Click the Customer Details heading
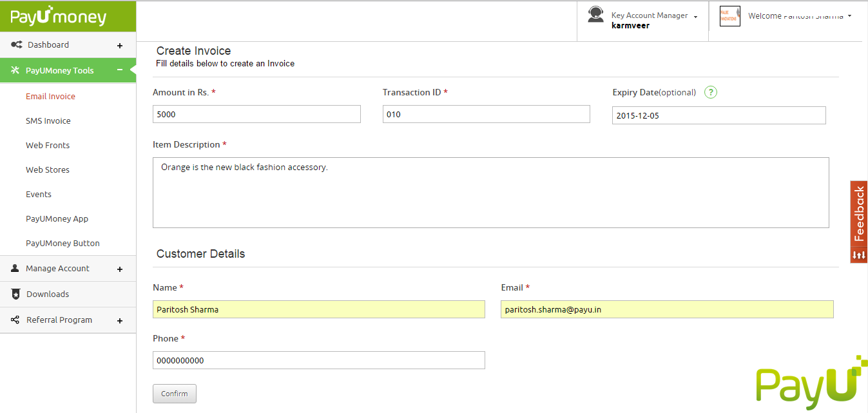The width and height of the screenshot is (868, 413). click(200, 254)
